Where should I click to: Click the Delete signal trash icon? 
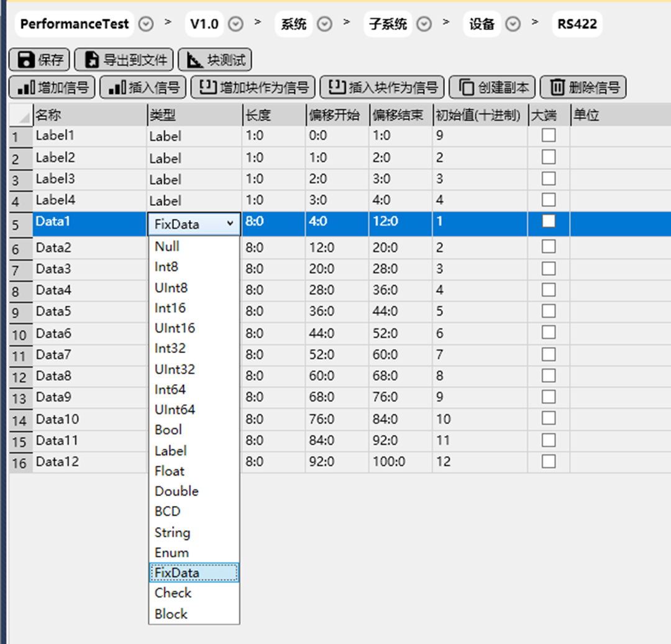(x=557, y=88)
